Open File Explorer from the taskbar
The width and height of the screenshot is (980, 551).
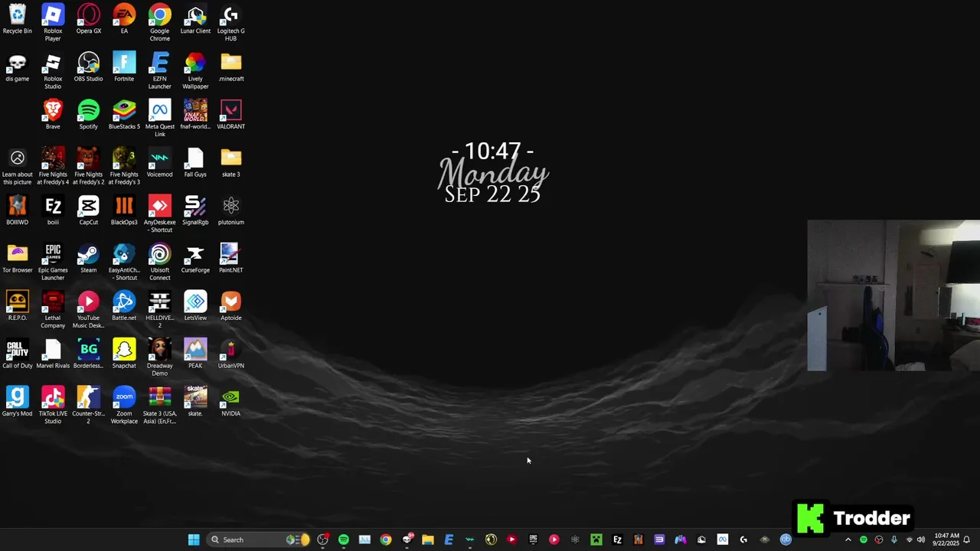428,540
